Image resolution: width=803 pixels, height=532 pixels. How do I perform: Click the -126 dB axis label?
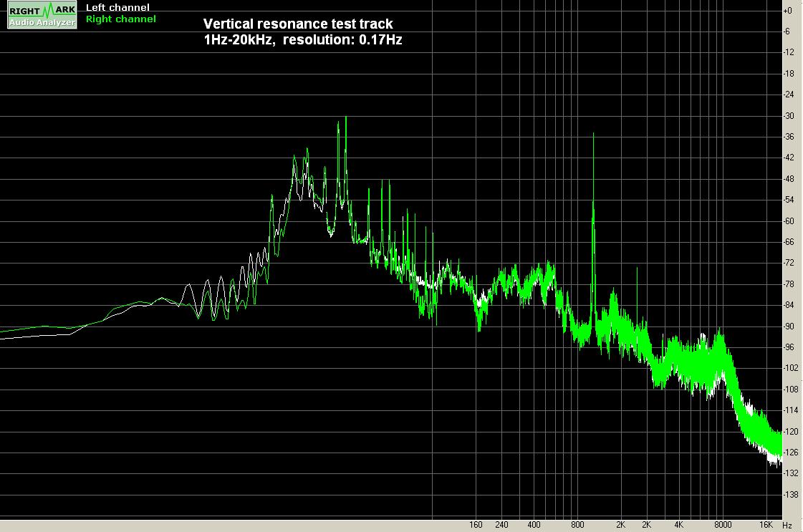tap(790, 453)
